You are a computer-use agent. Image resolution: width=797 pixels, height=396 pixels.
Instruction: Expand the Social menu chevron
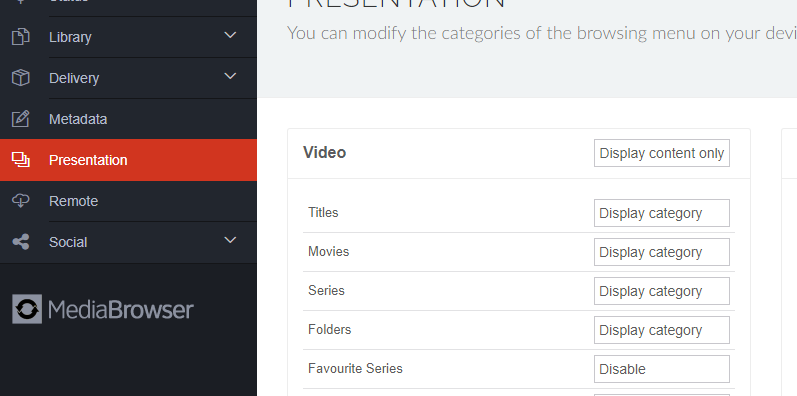(x=230, y=240)
